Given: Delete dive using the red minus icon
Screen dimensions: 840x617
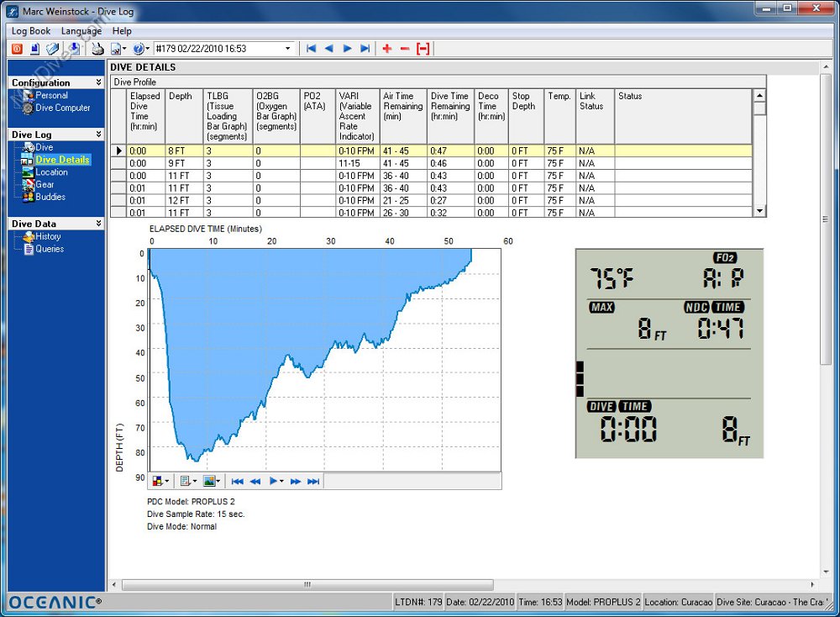Looking at the screenshot, I should point(405,49).
